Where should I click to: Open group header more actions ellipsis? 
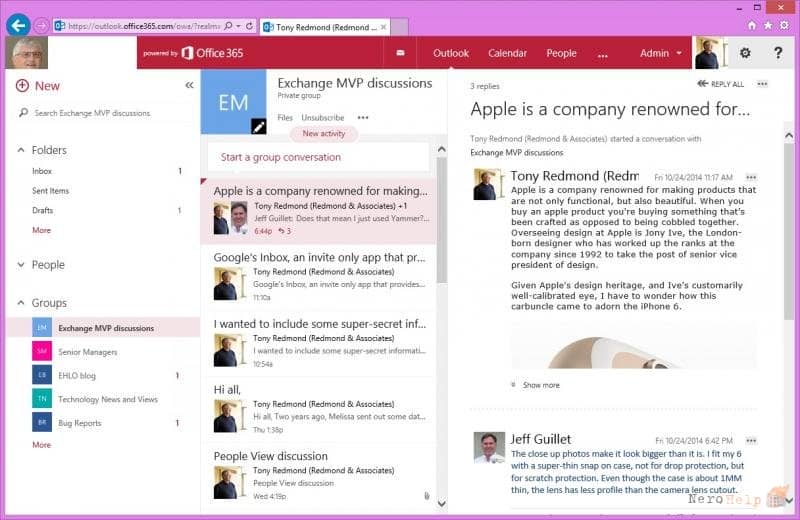coord(363,117)
